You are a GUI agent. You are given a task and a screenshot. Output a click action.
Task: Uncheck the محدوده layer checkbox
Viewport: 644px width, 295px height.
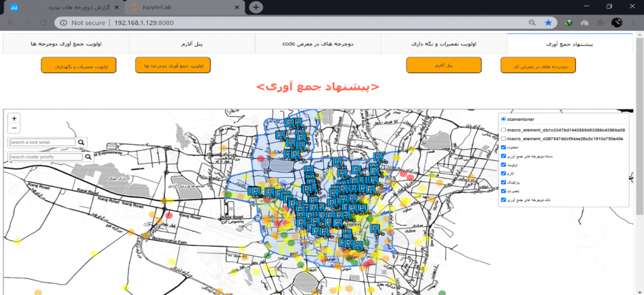(x=503, y=148)
